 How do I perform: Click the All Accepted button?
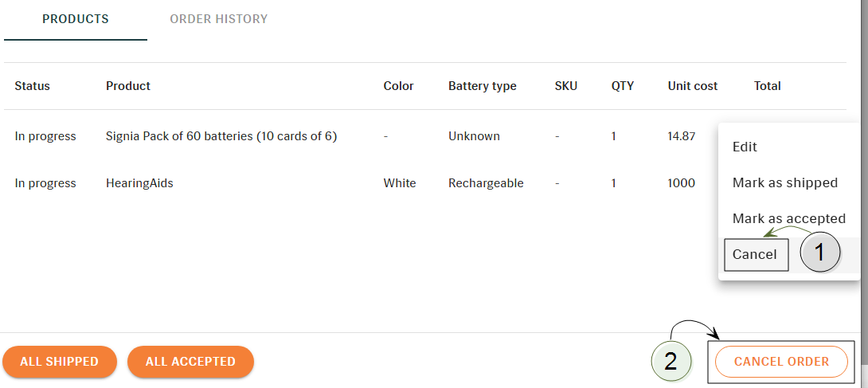[190, 362]
